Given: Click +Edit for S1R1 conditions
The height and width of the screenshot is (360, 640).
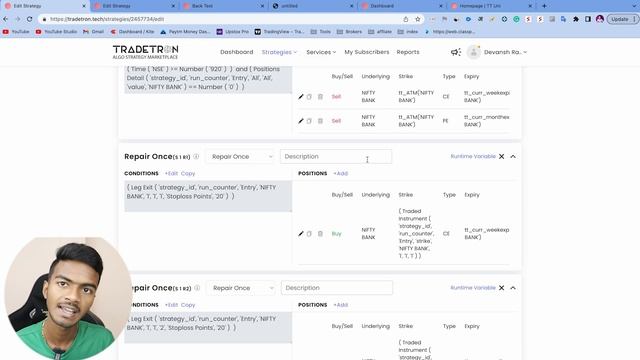Looking at the screenshot, I should [171, 173].
